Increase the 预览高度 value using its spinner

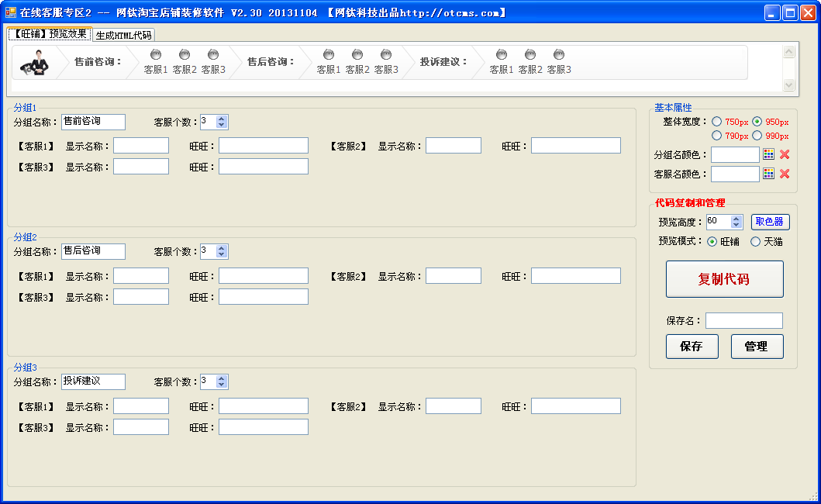[x=736, y=219]
